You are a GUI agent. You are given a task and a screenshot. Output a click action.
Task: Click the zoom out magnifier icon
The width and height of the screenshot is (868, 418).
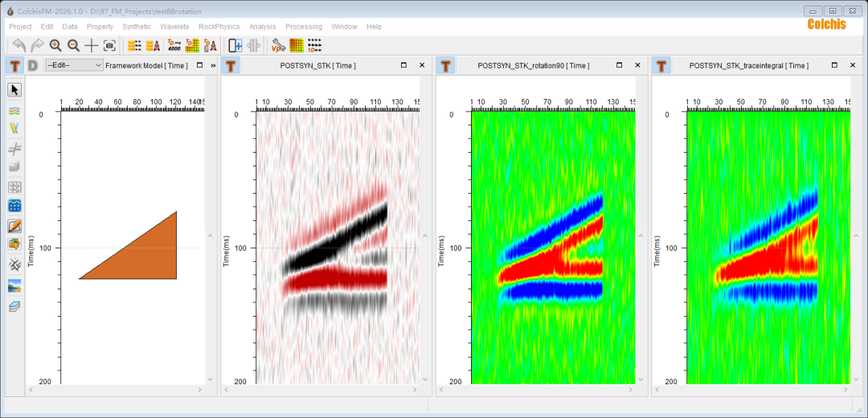(x=73, y=46)
